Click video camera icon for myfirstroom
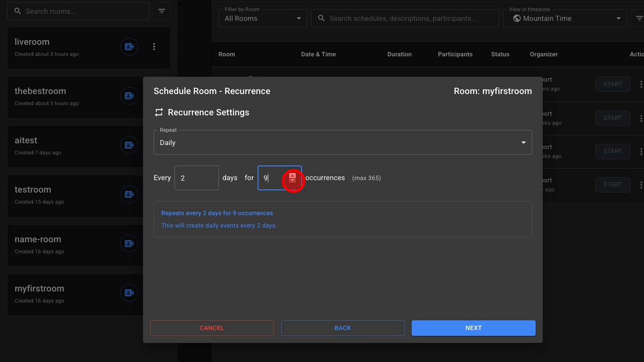 pyautogui.click(x=129, y=293)
